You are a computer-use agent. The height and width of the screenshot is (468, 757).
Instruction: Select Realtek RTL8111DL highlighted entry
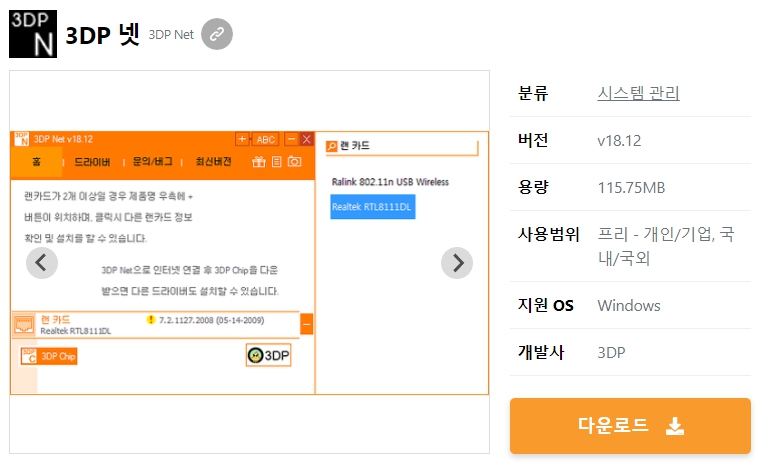[373, 207]
